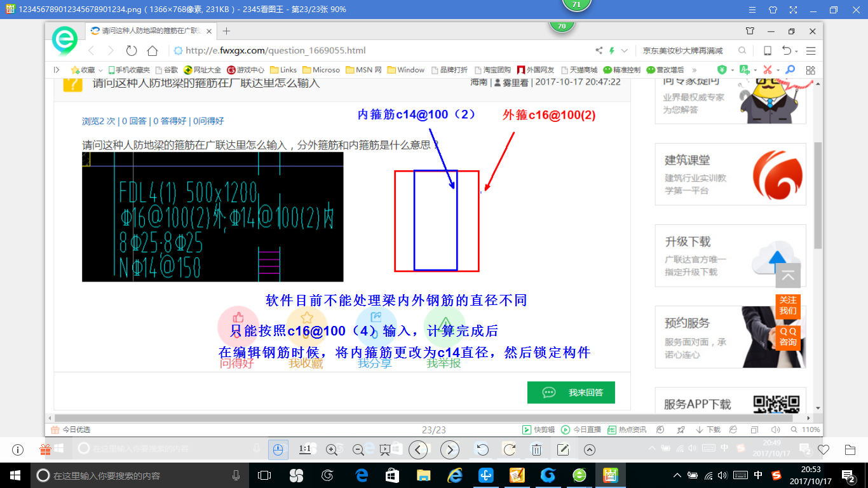The height and width of the screenshot is (488, 868).
Task: Change the viewer skin with shirt icon
Action: tap(773, 10)
